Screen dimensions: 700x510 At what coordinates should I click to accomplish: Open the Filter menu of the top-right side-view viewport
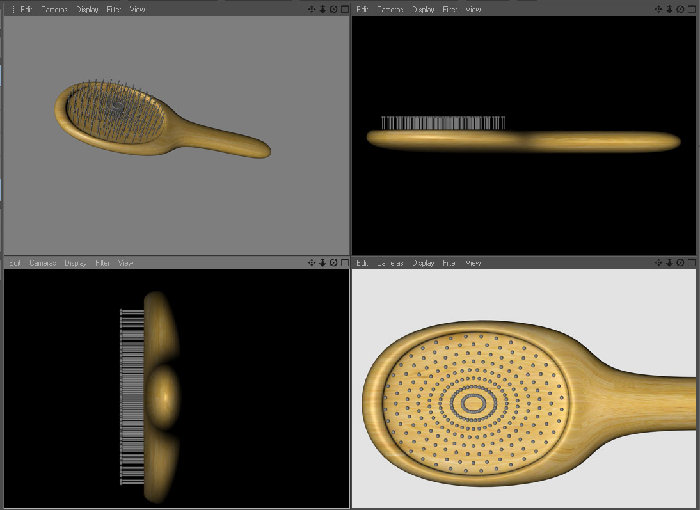[450, 9]
